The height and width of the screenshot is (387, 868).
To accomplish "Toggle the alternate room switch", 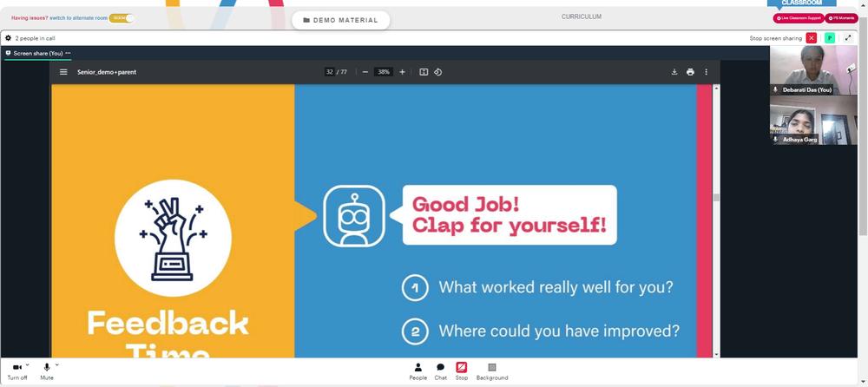I will pos(122,18).
